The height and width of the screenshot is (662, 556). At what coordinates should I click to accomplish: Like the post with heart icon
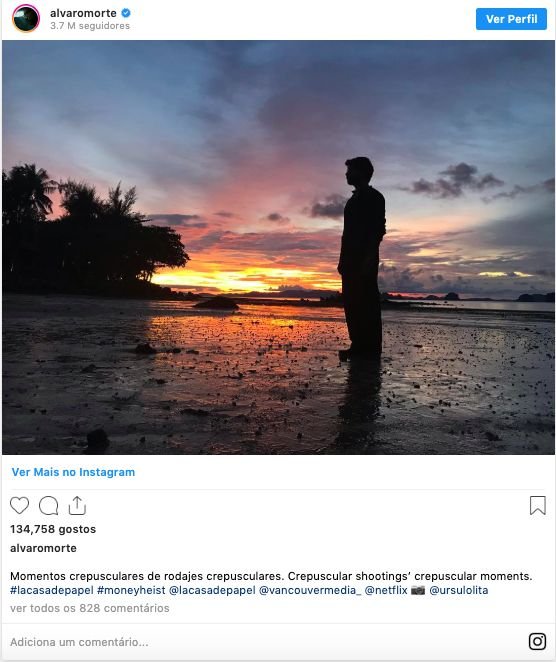coord(19,505)
